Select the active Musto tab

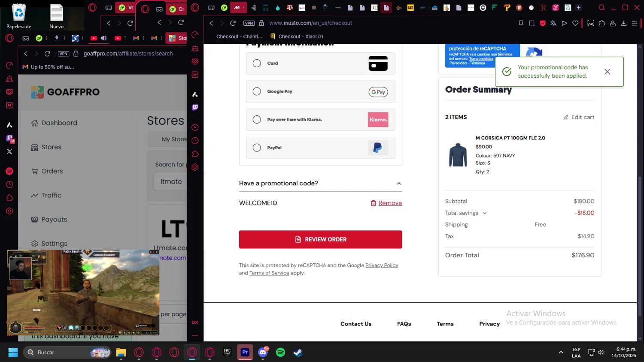pos(239,8)
